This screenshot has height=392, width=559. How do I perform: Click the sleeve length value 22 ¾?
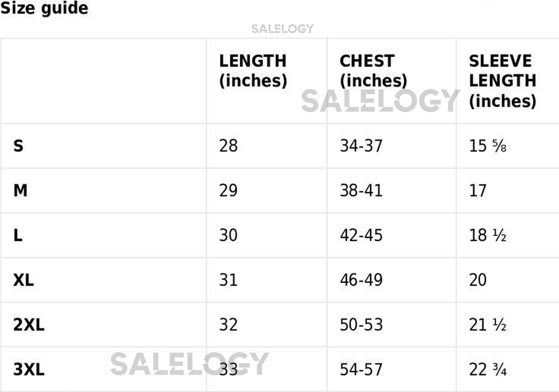(487, 369)
